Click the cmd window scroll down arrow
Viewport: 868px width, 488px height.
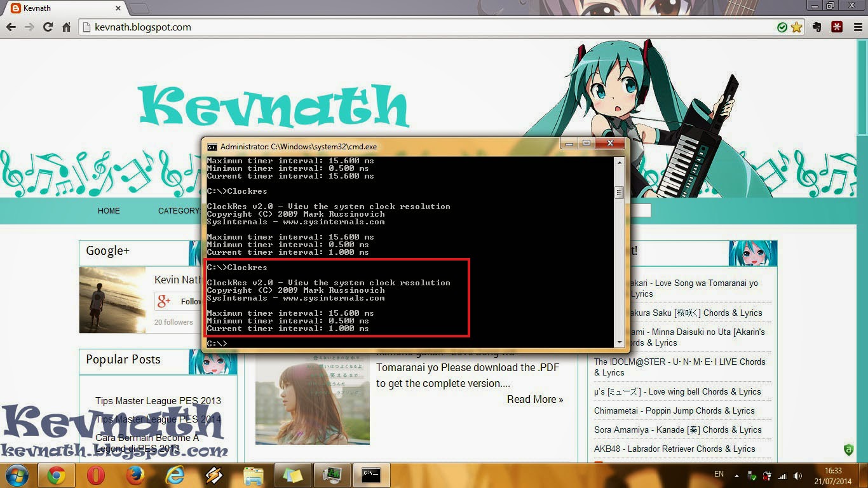[620, 342]
